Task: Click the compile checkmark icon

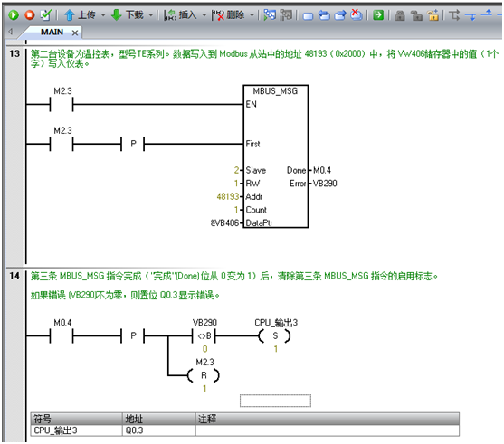Action: (x=46, y=14)
